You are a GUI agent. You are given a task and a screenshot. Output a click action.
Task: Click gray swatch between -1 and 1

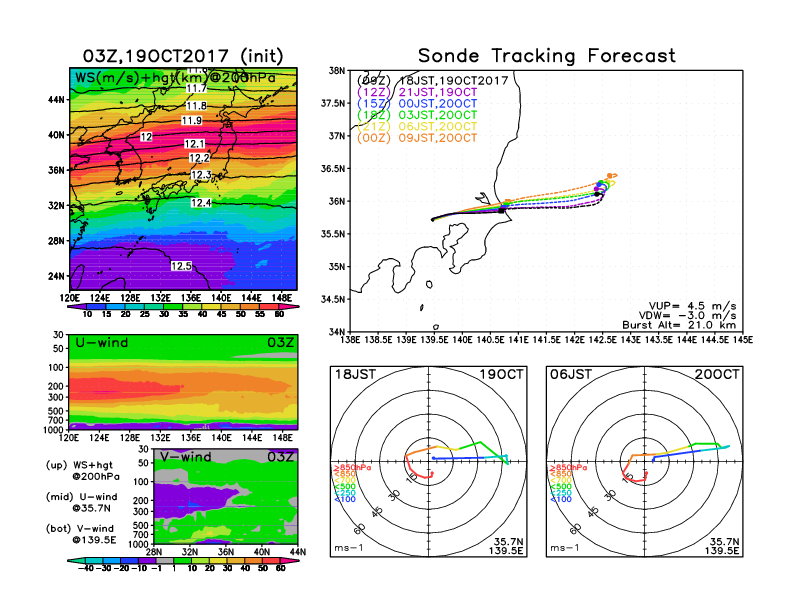[x=165, y=561]
